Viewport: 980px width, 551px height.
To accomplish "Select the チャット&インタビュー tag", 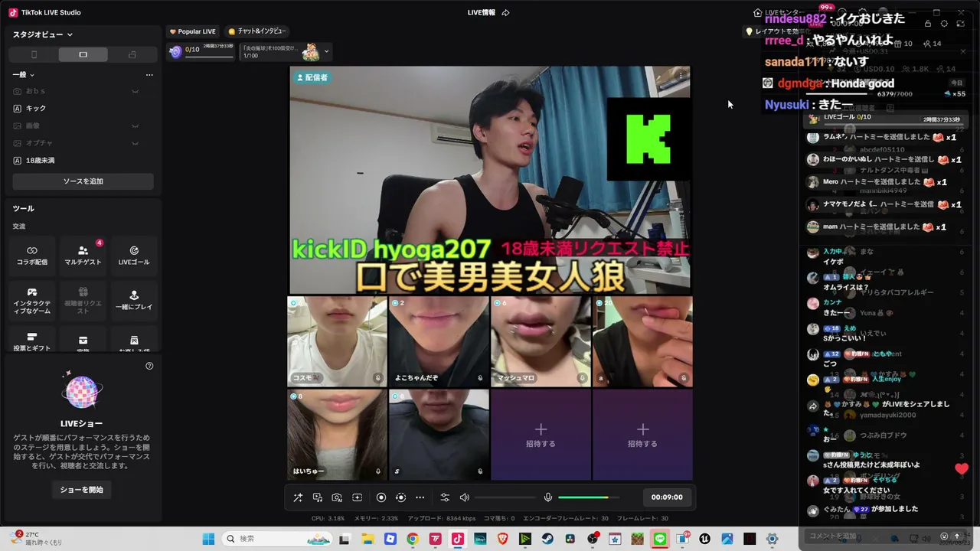I will point(257,31).
